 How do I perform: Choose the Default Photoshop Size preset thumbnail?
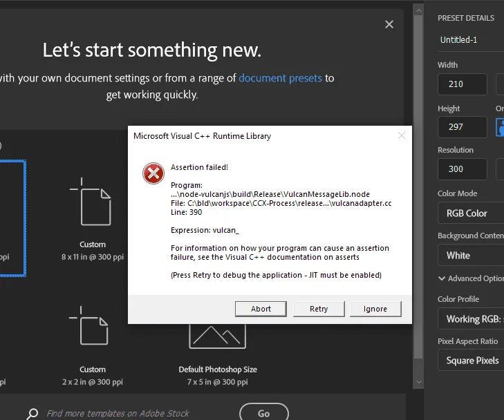pos(217,336)
